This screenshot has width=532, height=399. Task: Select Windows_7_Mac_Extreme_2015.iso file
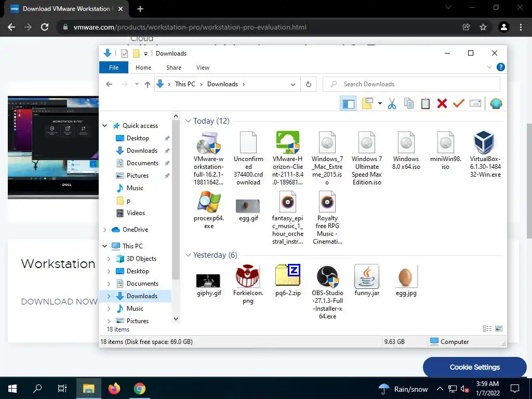[x=327, y=158]
